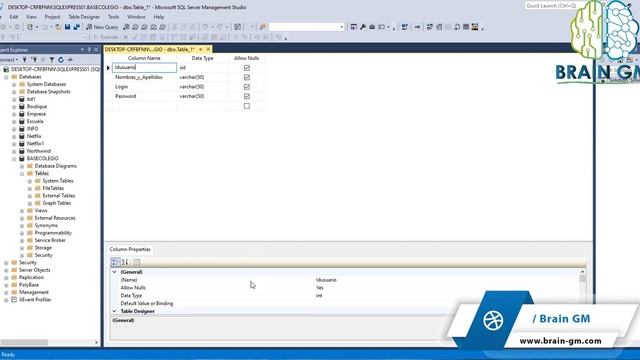
Task: Open the Connect dropdown in Object Explorer
Action: point(9,60)
